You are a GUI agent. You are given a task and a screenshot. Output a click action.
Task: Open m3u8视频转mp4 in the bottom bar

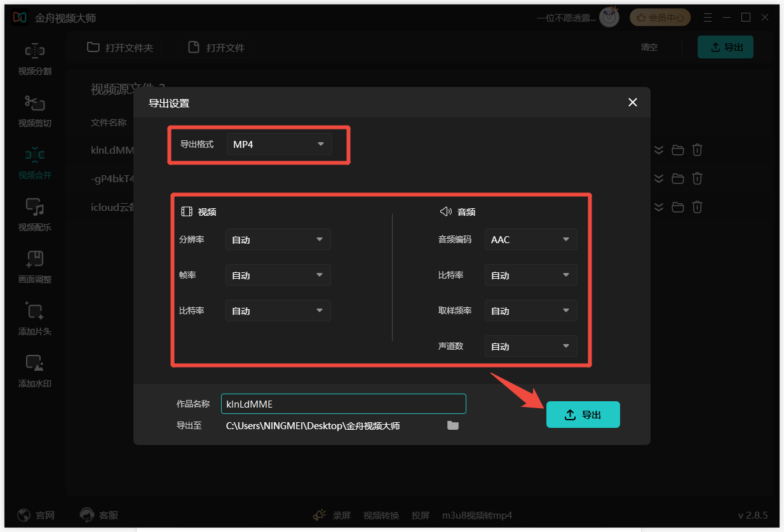477,515
